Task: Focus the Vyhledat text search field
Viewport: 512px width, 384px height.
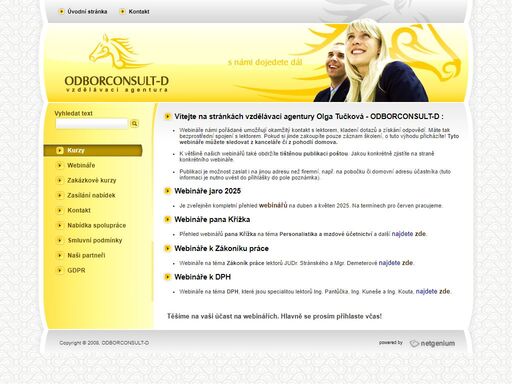Action: tap(92, 124)
